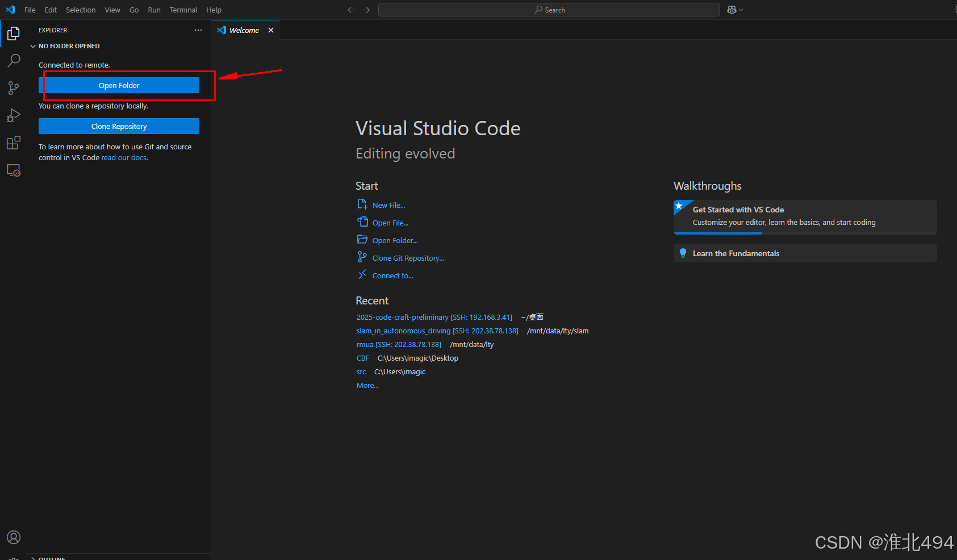Open the Extensions view icon

14,143
